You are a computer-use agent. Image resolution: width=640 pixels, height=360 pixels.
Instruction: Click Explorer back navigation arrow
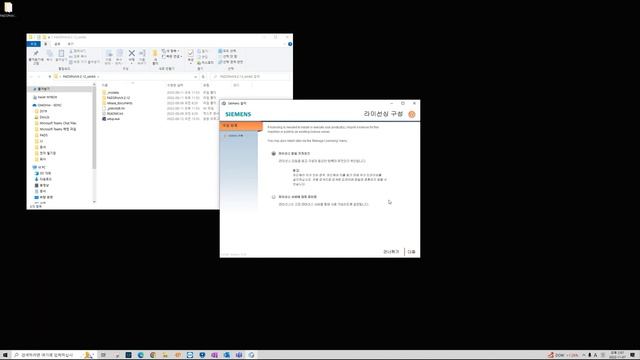pos(31,76)
